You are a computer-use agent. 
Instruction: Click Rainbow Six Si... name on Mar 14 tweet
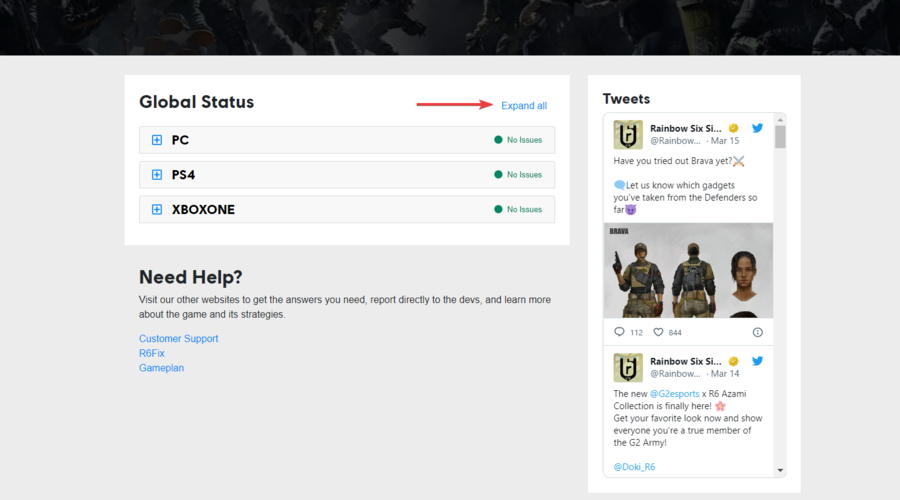(685, 361)
